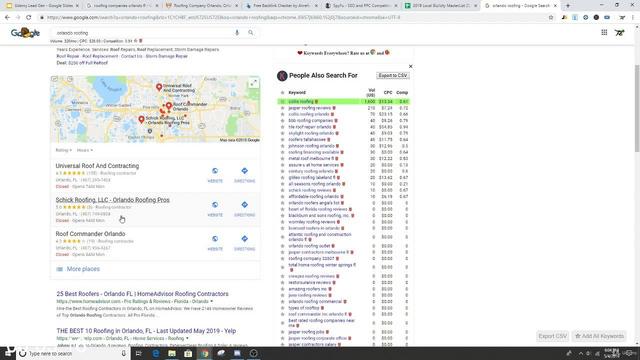Switch to Roofing Company Orlando tab
The height and width of the screenshot is (360, 640).
(201, 6)
